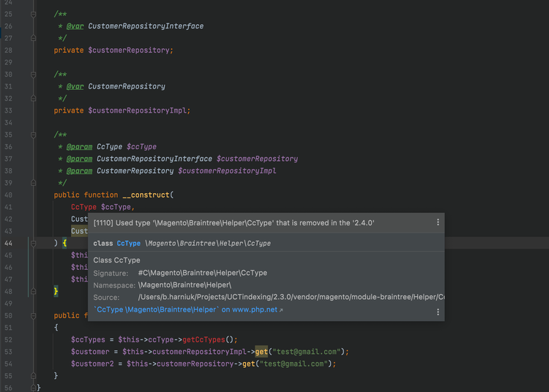Place cursor on $customerRepositoryImpl property declaration
The image size is (549, 392).
pyautogui.click(x=138, y=110)
